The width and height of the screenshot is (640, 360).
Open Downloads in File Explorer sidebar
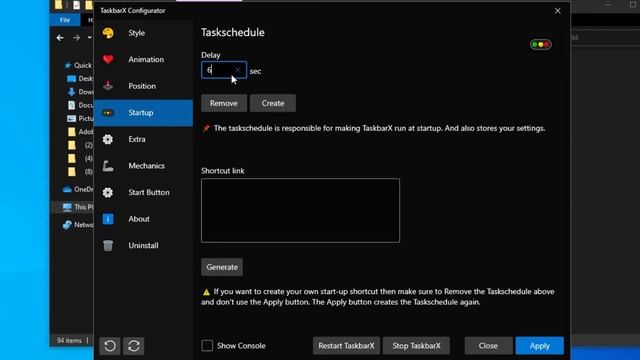point(80,92)
